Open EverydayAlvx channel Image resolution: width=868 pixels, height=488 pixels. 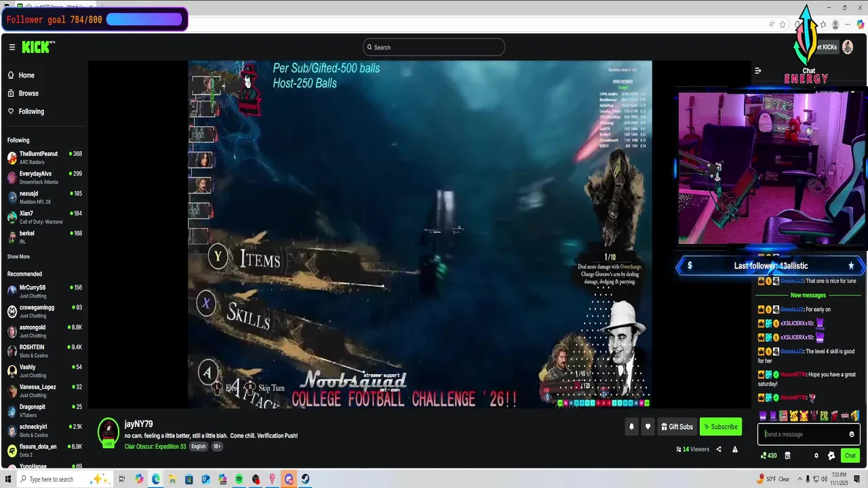click(44, 177)
